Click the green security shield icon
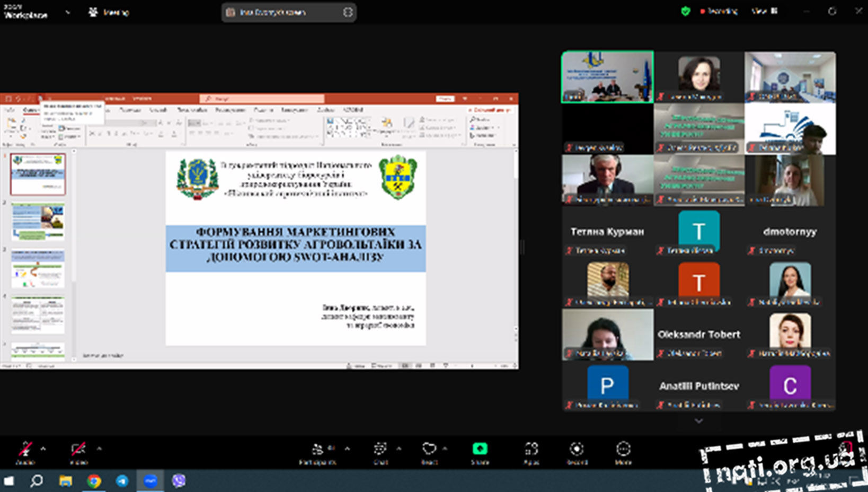This screenshot has width=868, height=492. click(x=686, y=11)
